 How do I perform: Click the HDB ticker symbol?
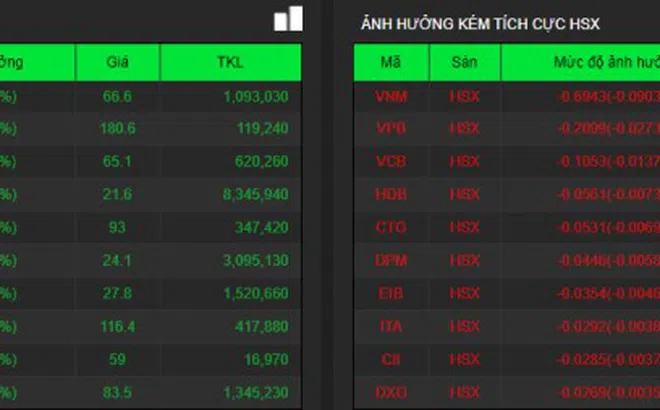click(391, 194)
